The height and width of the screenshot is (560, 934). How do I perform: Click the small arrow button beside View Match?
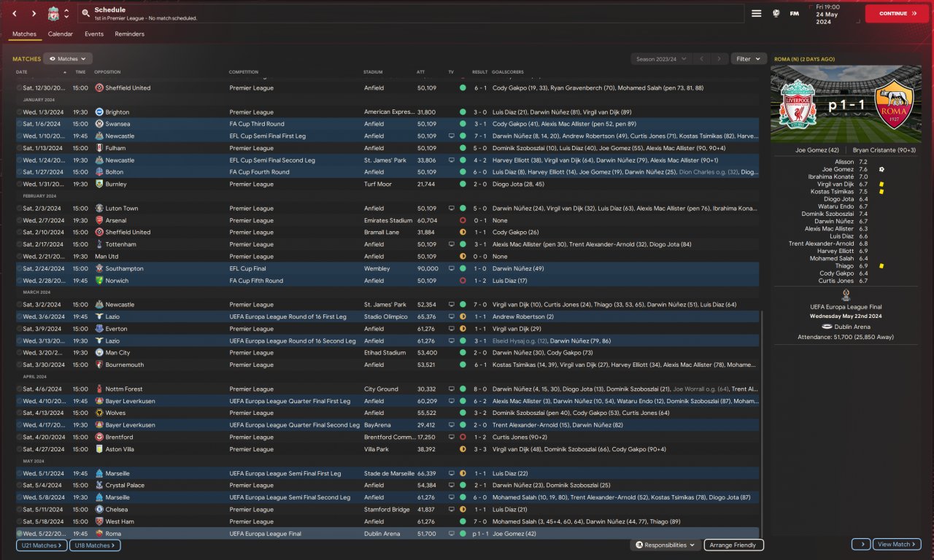click(860, 545)
